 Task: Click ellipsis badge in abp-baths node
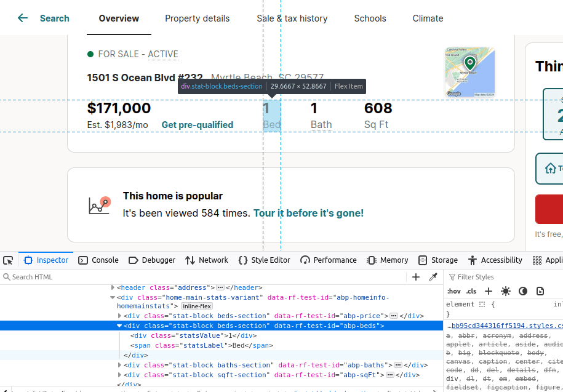tap(398, 365)
